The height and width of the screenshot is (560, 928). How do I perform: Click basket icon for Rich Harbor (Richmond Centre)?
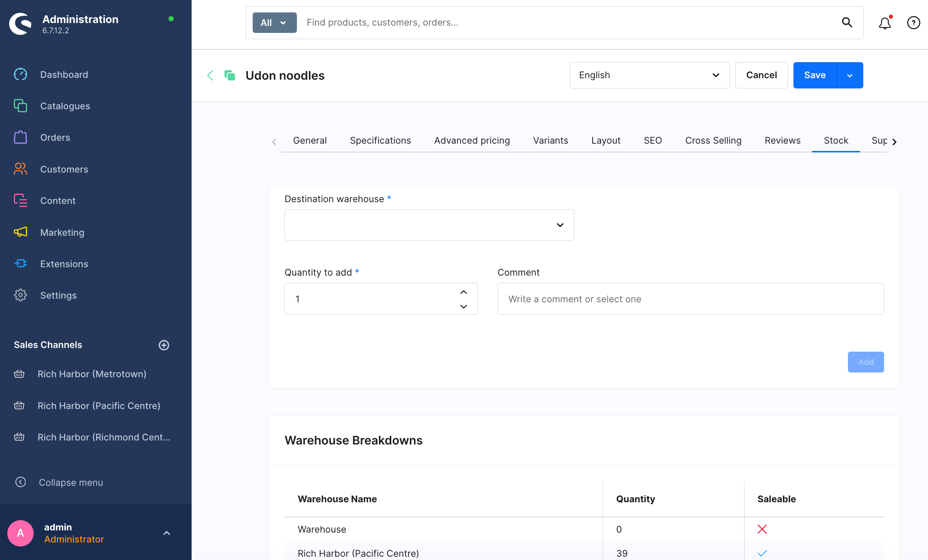tap(19, 437)
